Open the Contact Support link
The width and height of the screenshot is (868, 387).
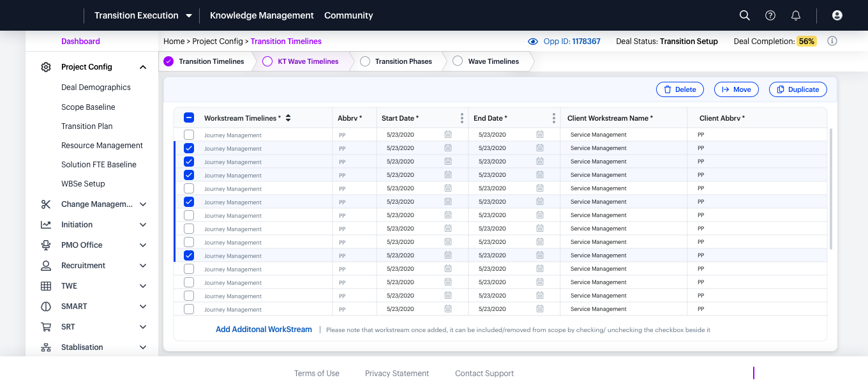tap(484, 374)
